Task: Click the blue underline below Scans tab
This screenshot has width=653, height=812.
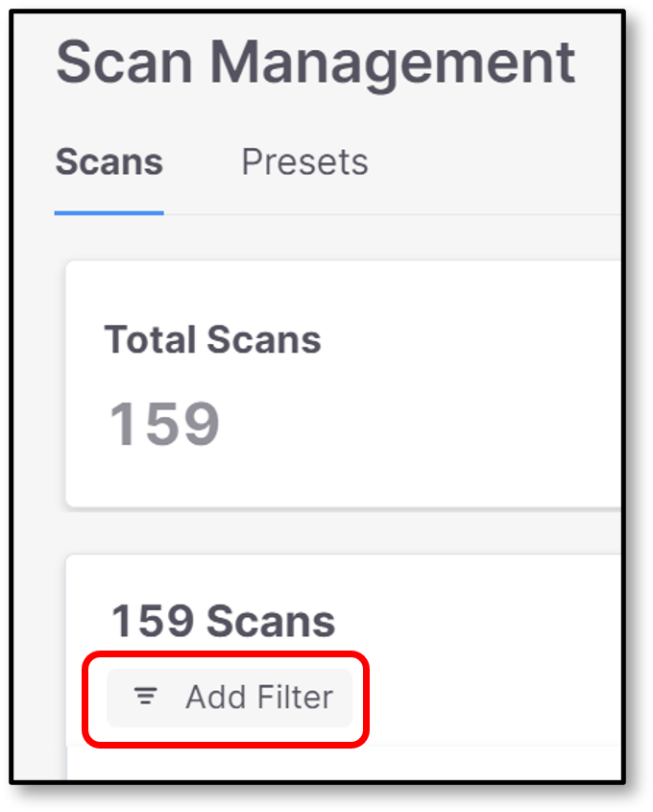Action: pos(109,212)
